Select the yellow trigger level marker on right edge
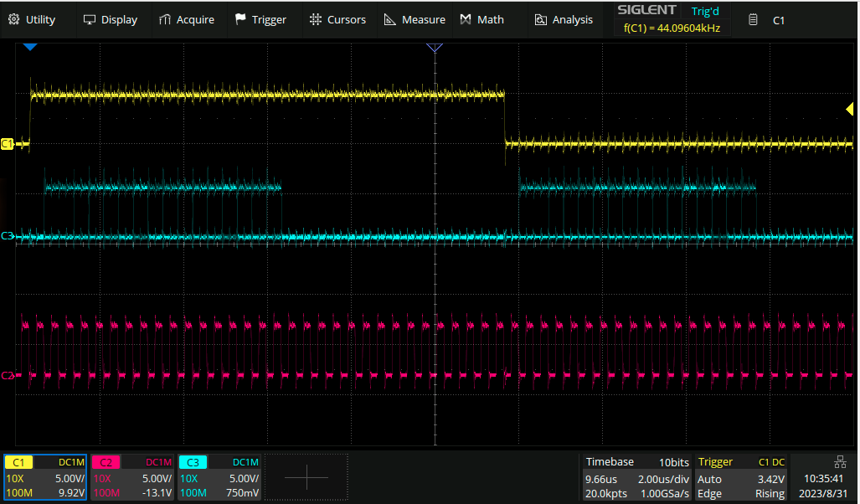 (x=849, y=110)
